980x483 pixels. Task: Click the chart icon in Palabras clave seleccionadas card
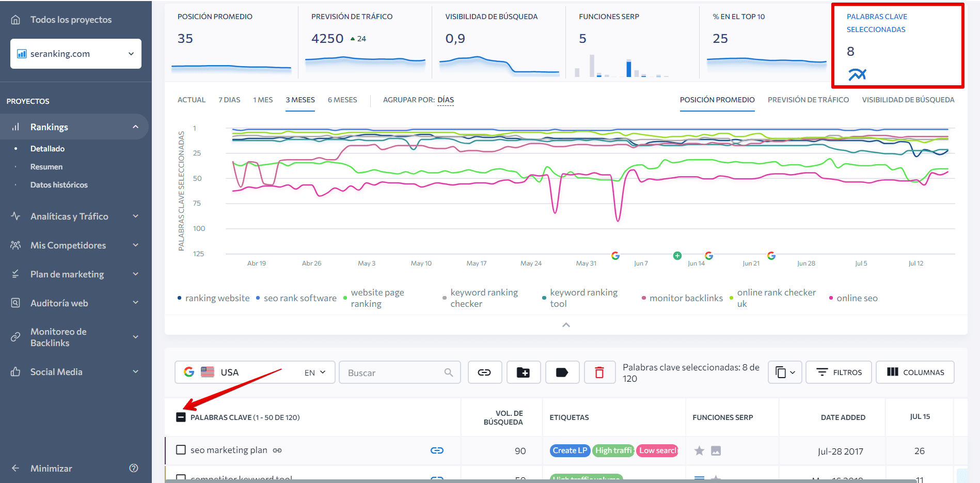(x=857, y=74)
